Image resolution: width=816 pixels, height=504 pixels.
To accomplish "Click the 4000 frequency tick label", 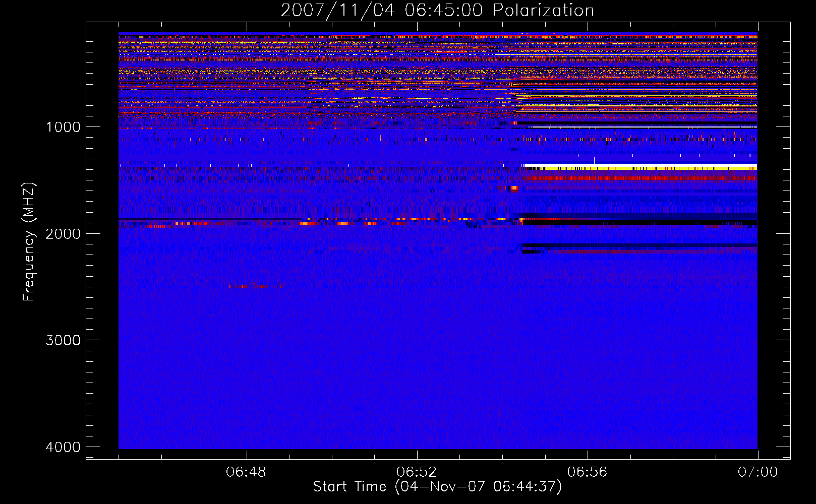I will pyautogui.click(x=63, y=447).
